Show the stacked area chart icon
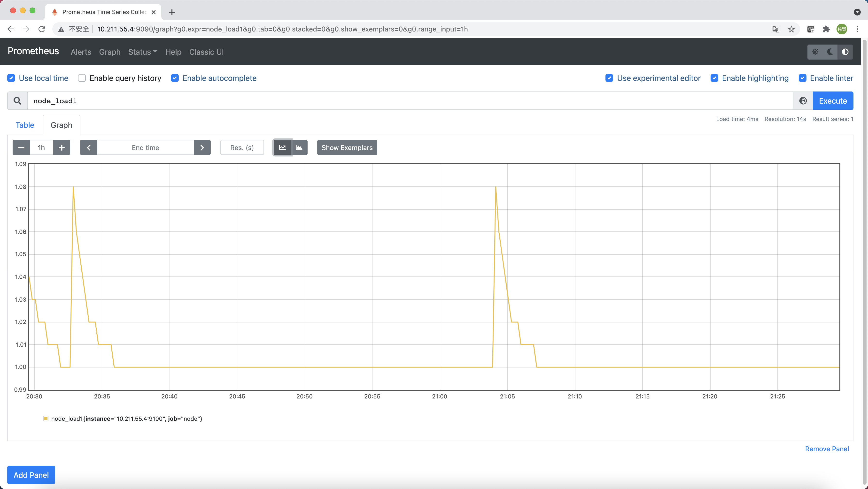The height and width of the screenshot is (489, 868). click(299, 147)
